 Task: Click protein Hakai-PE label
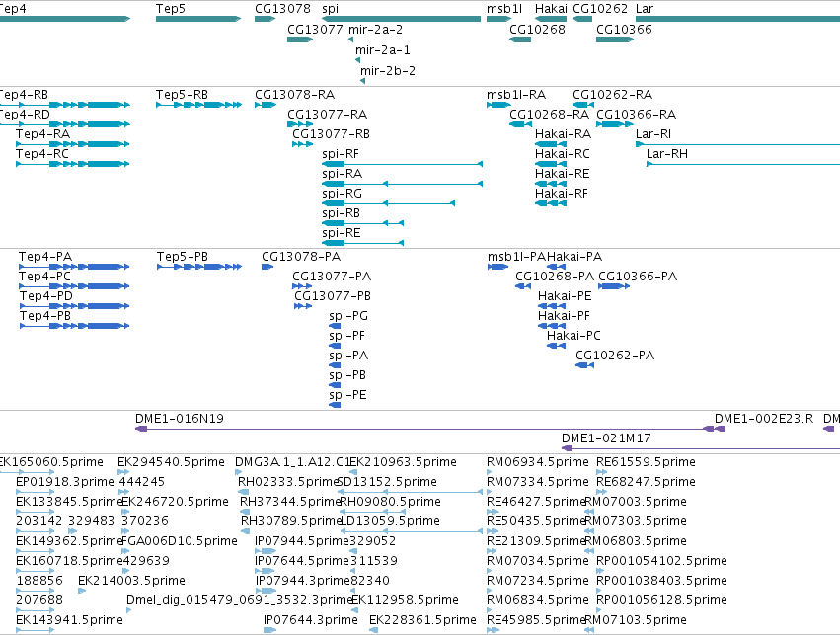tap(565, 296)
